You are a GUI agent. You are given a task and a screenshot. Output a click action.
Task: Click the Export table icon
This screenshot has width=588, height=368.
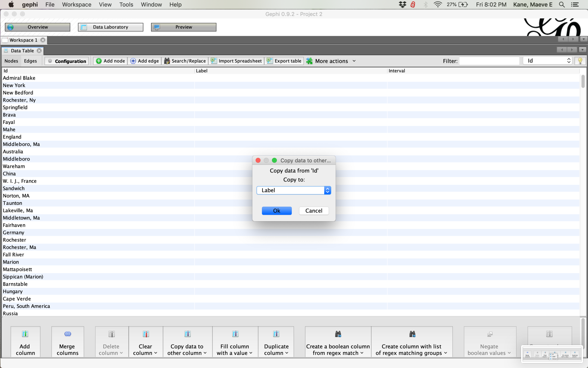[270, 61]
